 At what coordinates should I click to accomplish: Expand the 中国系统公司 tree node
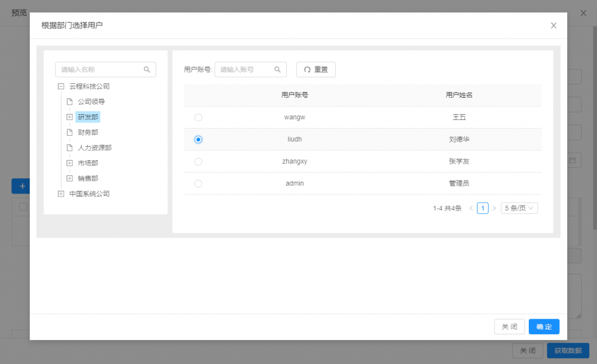coord(61,194)
